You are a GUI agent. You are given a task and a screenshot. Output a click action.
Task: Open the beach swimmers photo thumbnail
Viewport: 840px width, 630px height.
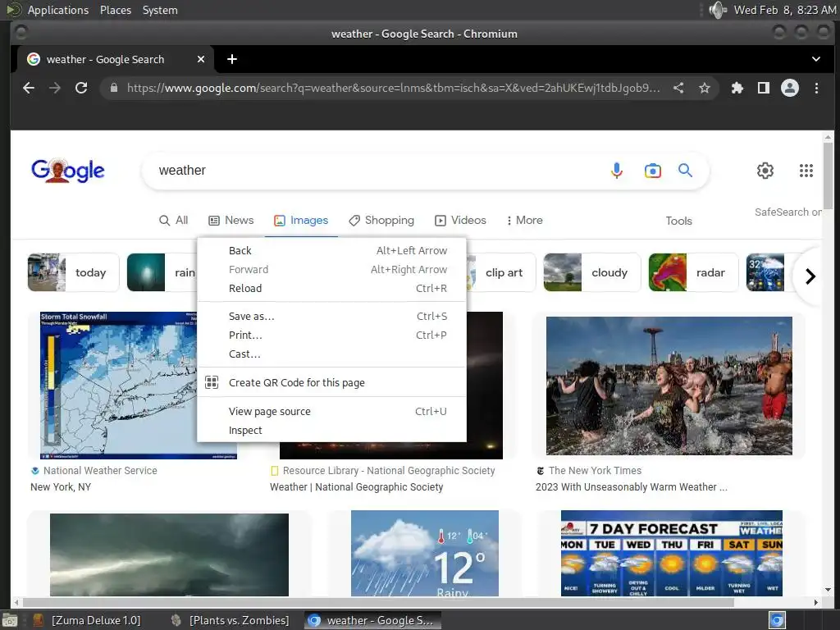[669, 386]
